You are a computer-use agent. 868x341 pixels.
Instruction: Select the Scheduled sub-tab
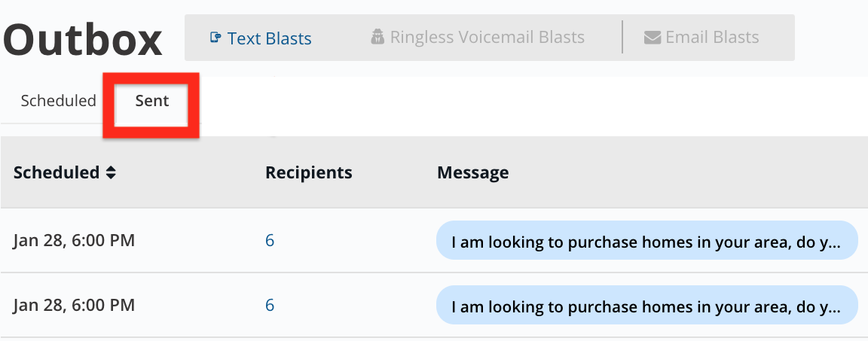58,101
